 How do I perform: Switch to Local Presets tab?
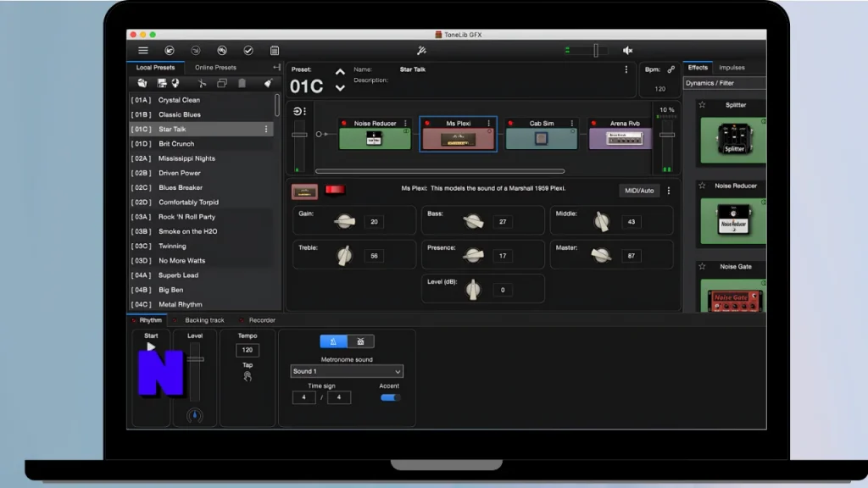point(156,68)
